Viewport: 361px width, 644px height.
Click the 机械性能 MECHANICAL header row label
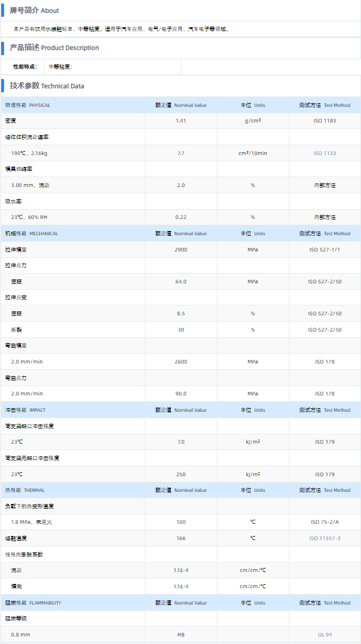tap(31, 233)
